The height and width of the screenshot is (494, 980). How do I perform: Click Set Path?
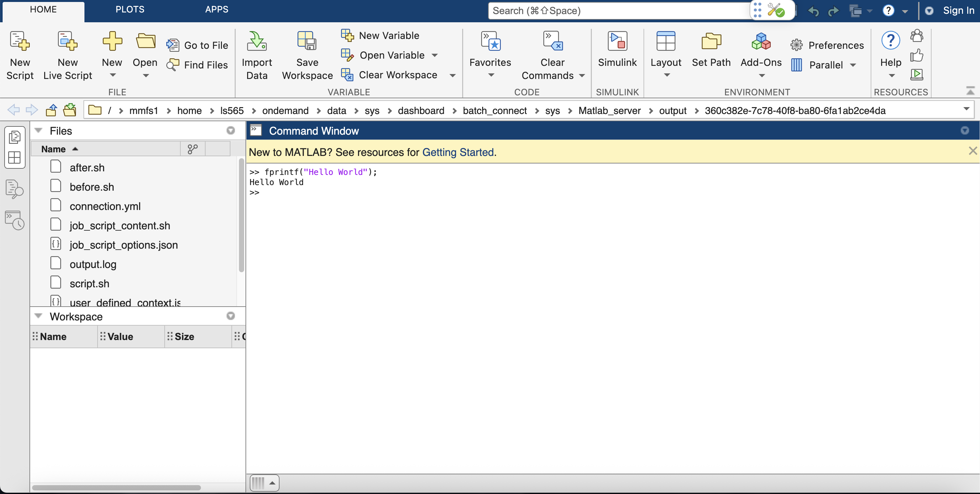[711, 49]
